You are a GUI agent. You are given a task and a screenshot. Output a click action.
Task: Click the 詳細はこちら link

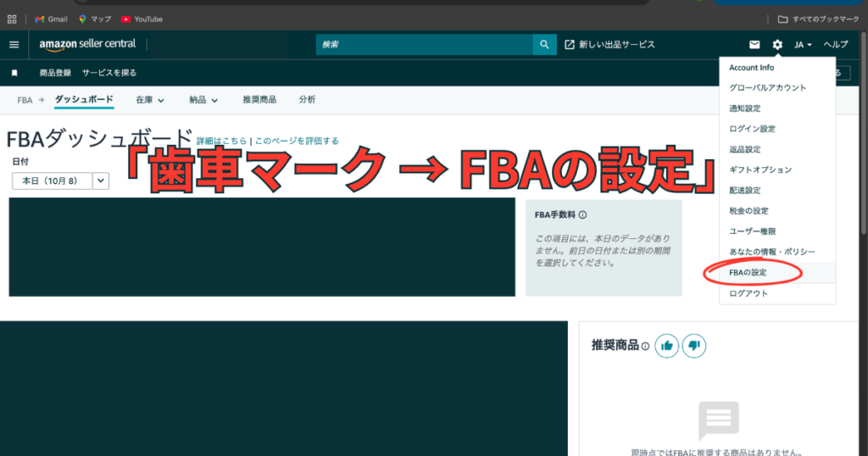click(x=221, y=142)
